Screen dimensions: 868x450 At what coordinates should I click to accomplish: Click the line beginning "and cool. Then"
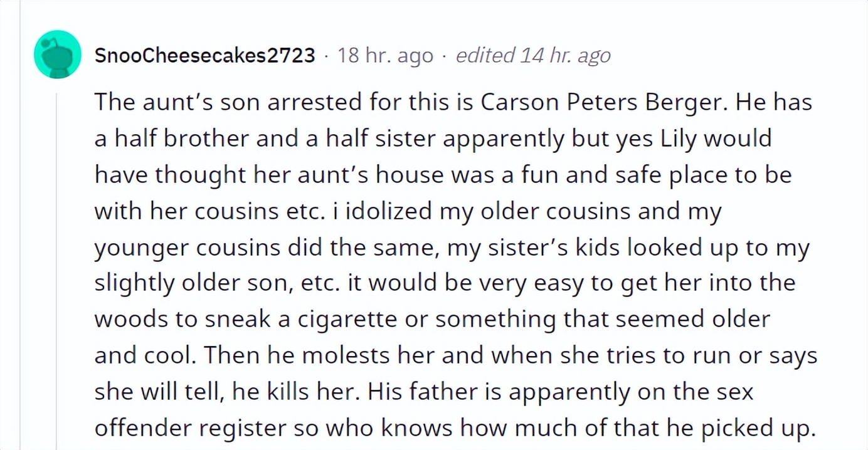(x=456, y=356)
